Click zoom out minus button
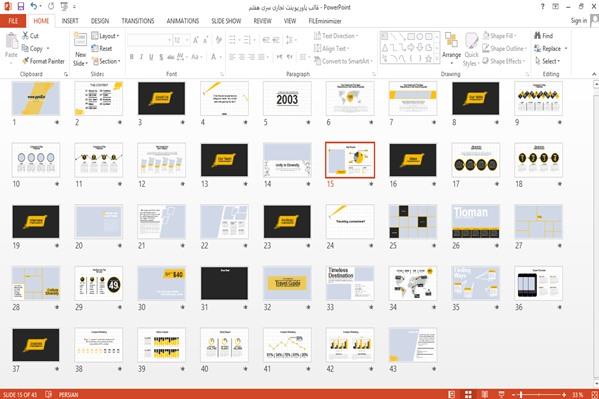Screen dimensions: 599x399 tap(513, 394)
